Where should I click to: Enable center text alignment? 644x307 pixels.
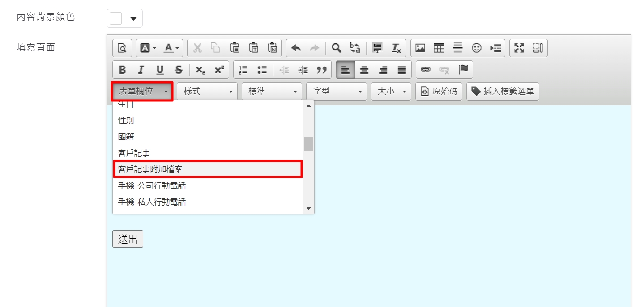pos(364,70)
